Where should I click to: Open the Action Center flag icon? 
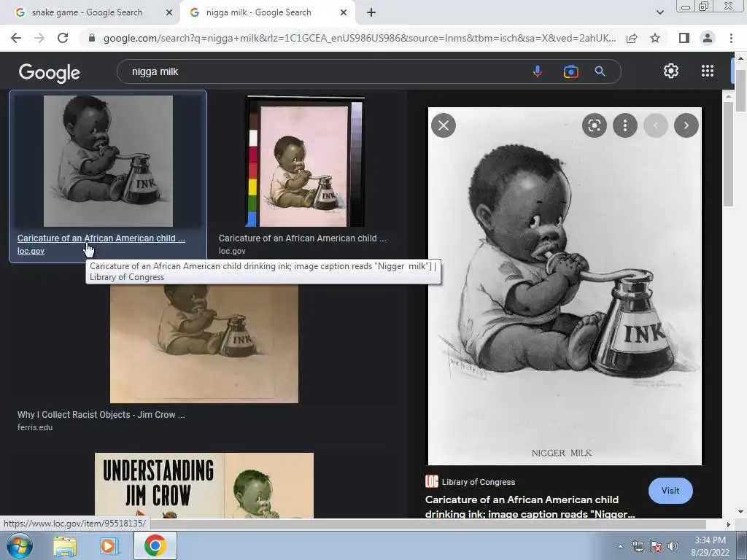656,547
